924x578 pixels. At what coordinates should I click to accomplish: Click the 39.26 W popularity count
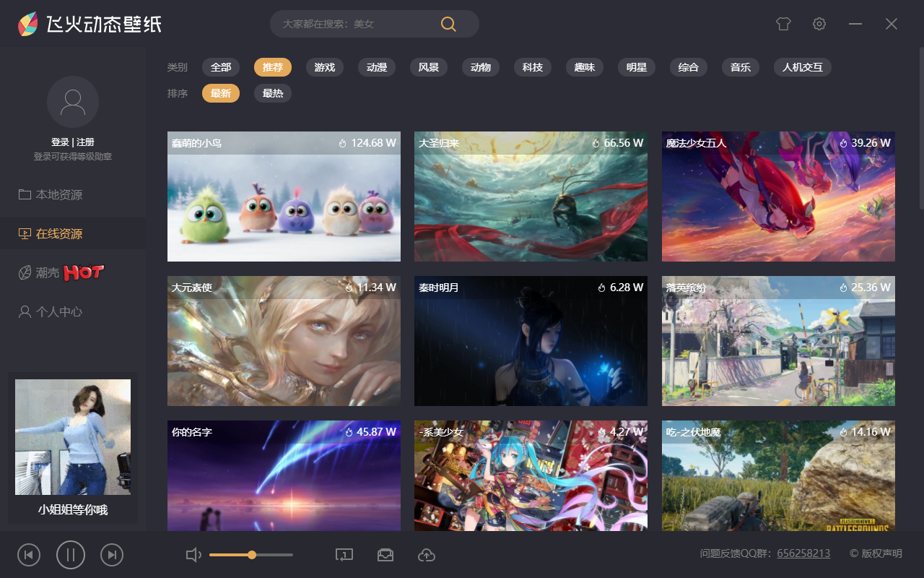865,143
